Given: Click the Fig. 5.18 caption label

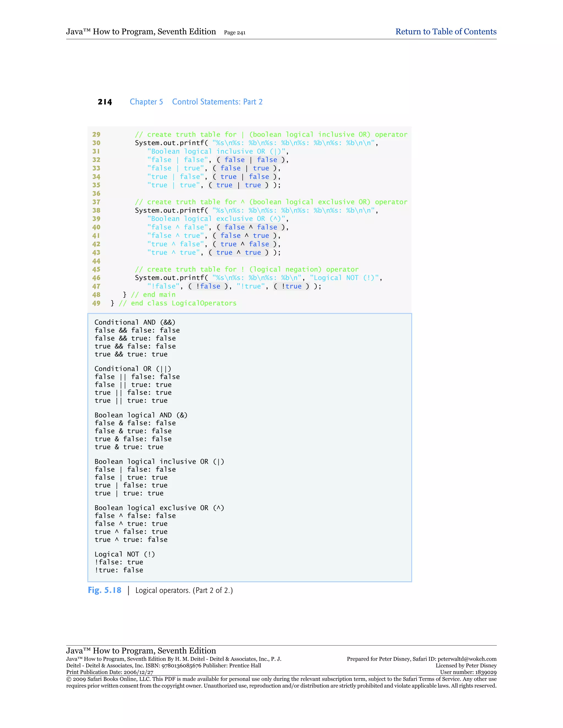Looking at the screenshot, I should coord(104,590).
